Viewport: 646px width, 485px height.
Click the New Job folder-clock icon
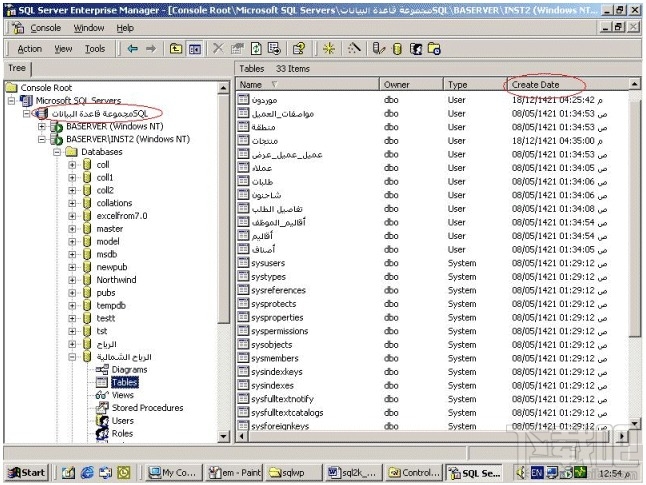click(x=434, y=49)
